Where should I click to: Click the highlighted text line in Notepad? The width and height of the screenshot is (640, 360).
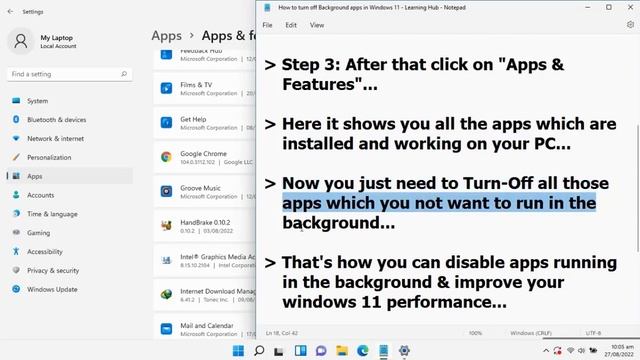439,203
